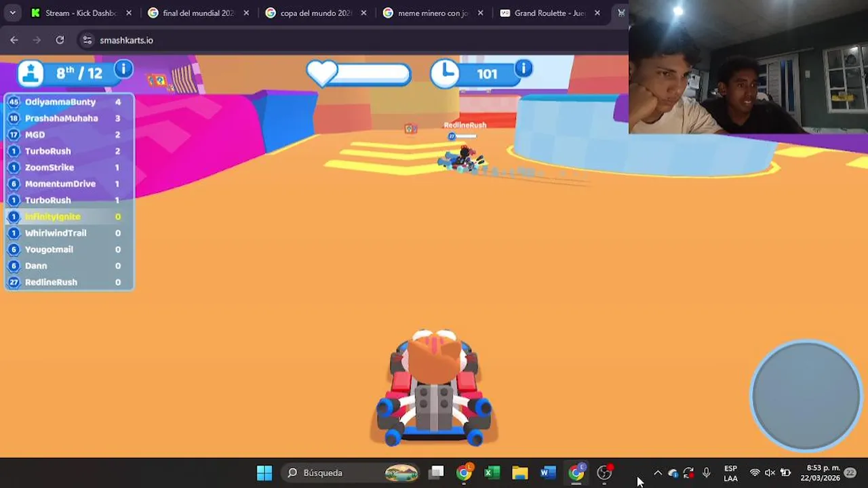
Task: Select WhirlwindTrail leaderboard row
Action: (69, 232)
